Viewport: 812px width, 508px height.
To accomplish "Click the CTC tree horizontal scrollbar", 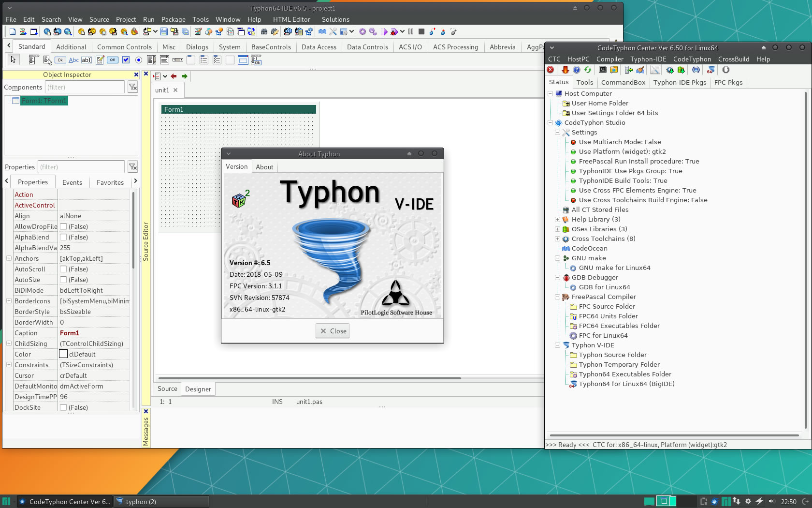I will (674, 435).
